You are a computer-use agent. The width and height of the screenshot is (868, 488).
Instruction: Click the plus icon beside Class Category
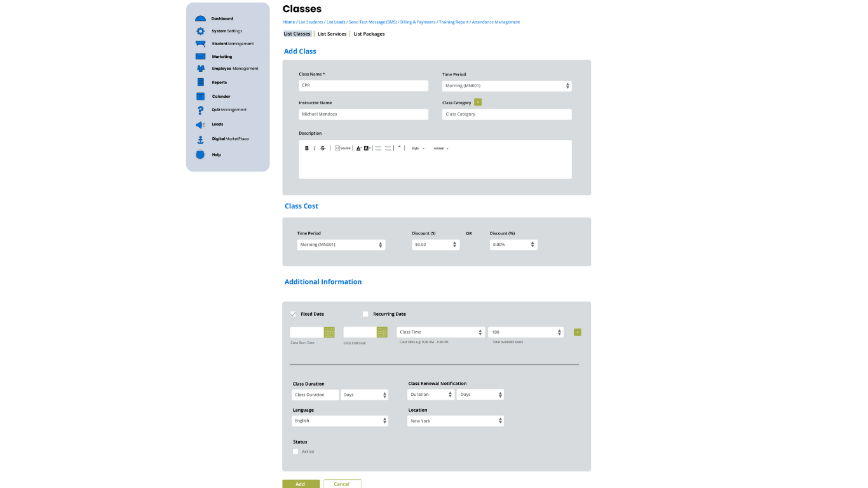[478, 102]
